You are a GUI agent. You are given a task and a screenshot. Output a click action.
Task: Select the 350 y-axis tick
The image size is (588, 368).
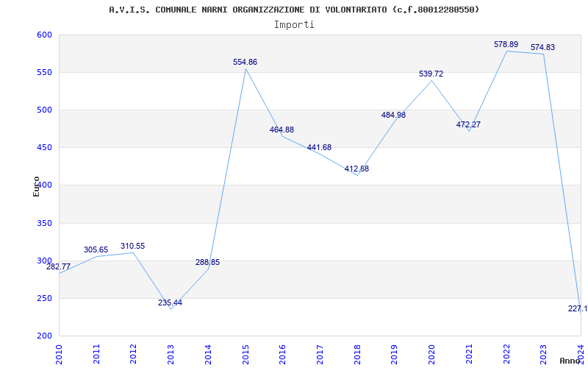(x=44, y=223)
